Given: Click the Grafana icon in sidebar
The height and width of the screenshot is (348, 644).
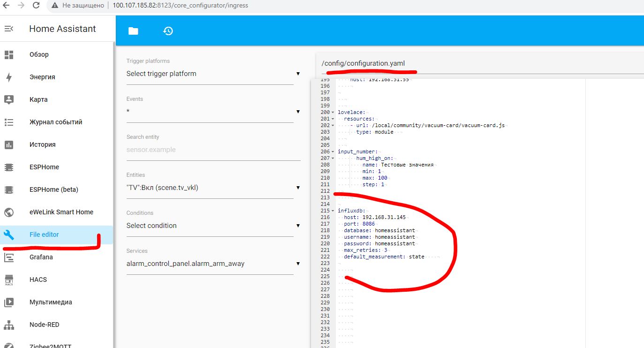Looking at the screenshot, I should pos(9,257).
